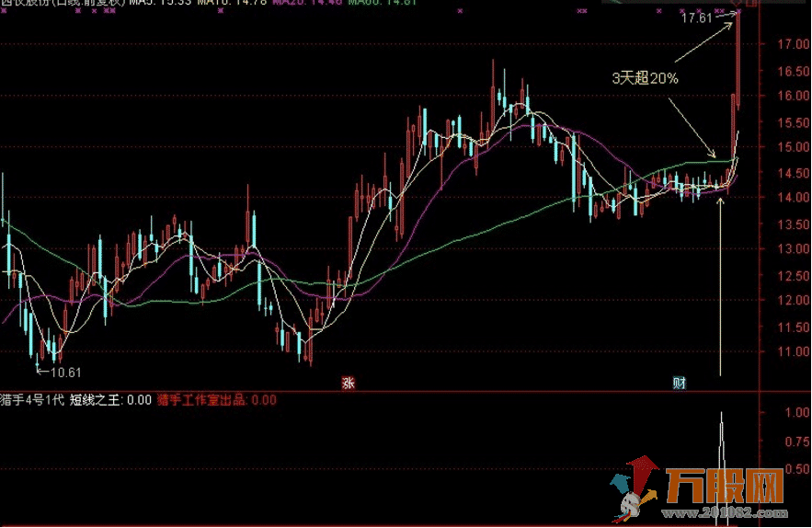812x528 pixels.
Task: Click the red 猎手工作室出品: 0.00 label
Action: [x=216, y=400]
